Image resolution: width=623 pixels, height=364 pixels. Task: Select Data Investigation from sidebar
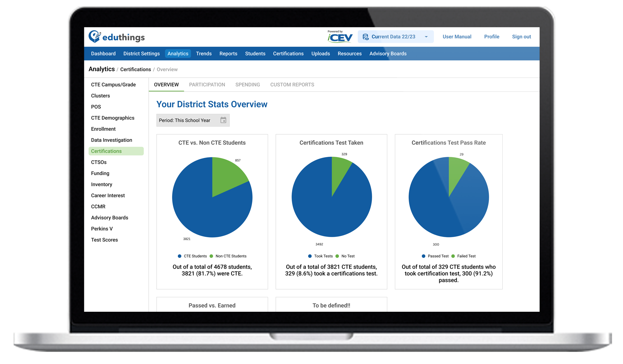point(111,140)
